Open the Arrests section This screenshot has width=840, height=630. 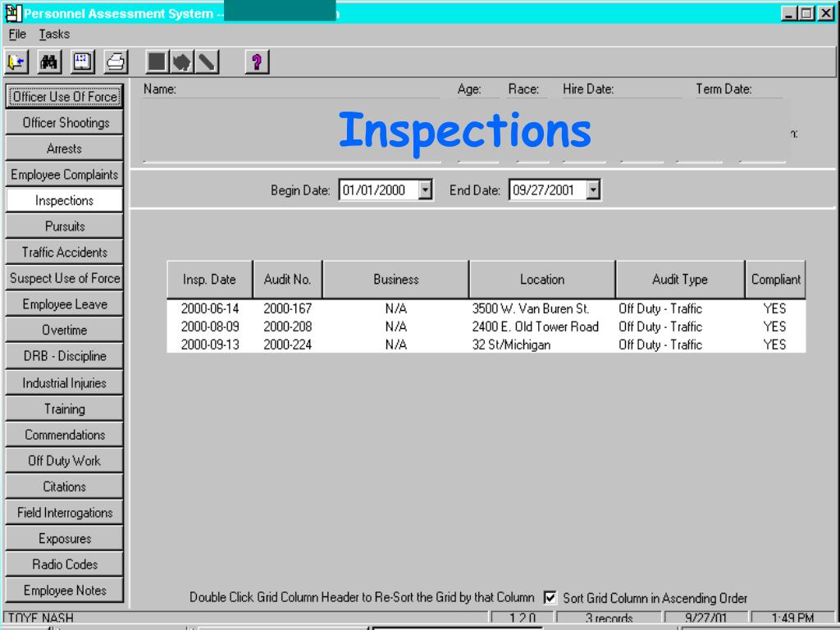[64, 148]
